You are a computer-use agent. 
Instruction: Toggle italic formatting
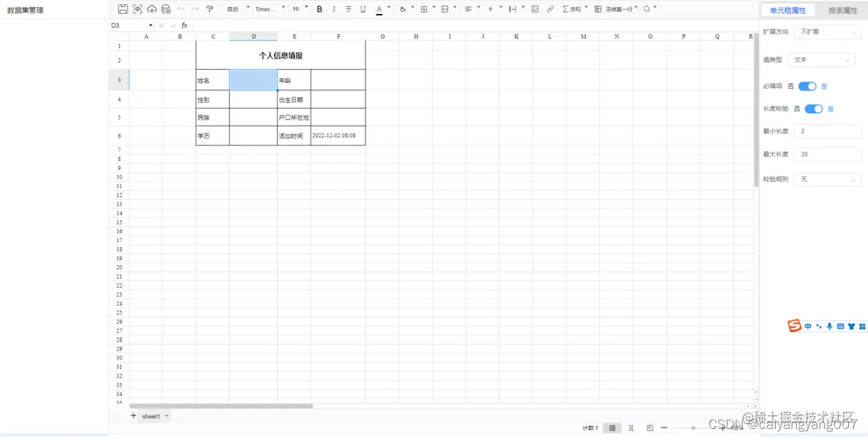(334, 9)
